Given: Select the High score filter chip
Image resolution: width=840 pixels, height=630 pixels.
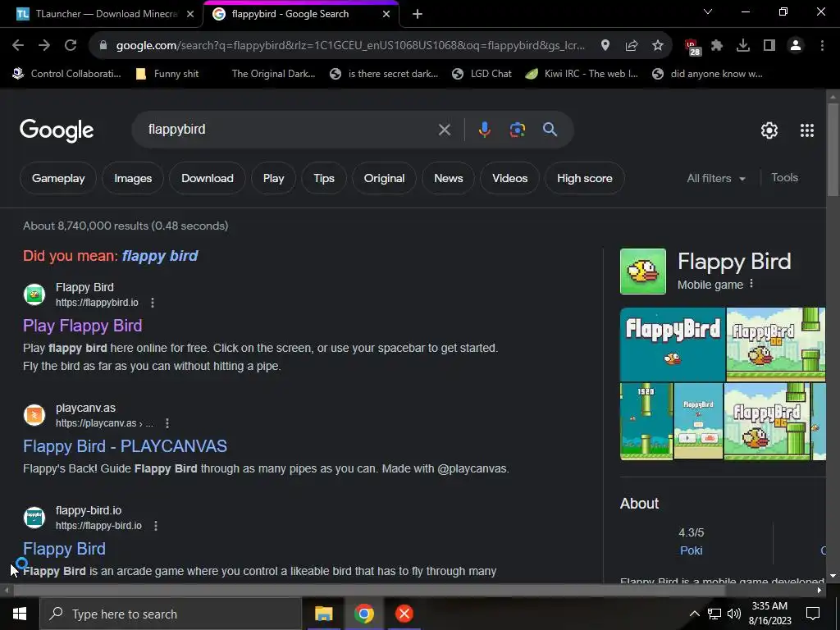Looking at the screenshot, I should pos(584,178).
